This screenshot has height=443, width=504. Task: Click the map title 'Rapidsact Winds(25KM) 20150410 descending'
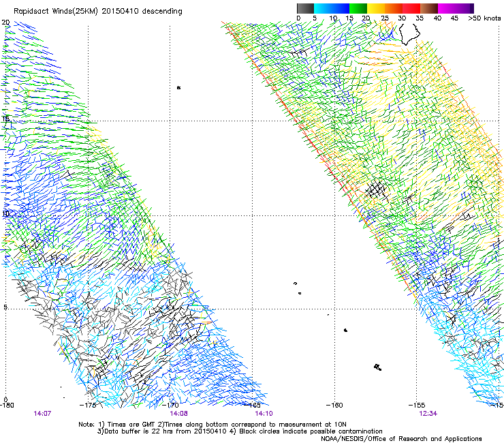(97, 12)
